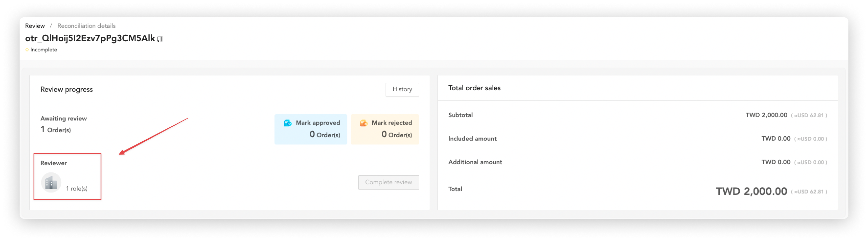Click the 1 role(s) text
This screenshot has height=241, width=868.
[77, 189]
